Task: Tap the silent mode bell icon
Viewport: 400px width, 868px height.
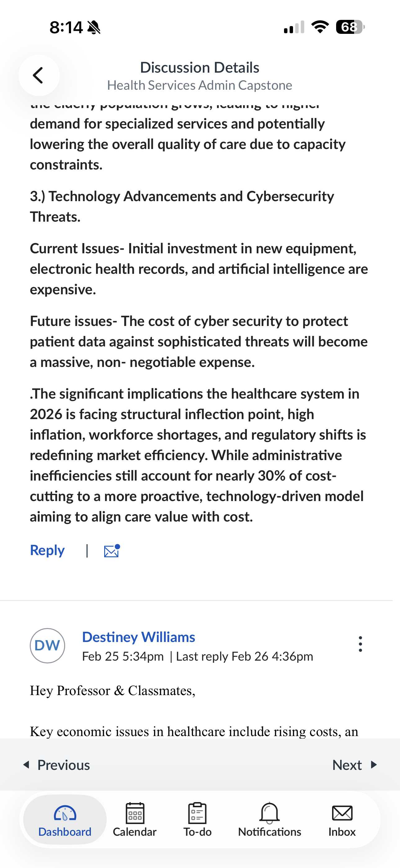Action: 94,27
